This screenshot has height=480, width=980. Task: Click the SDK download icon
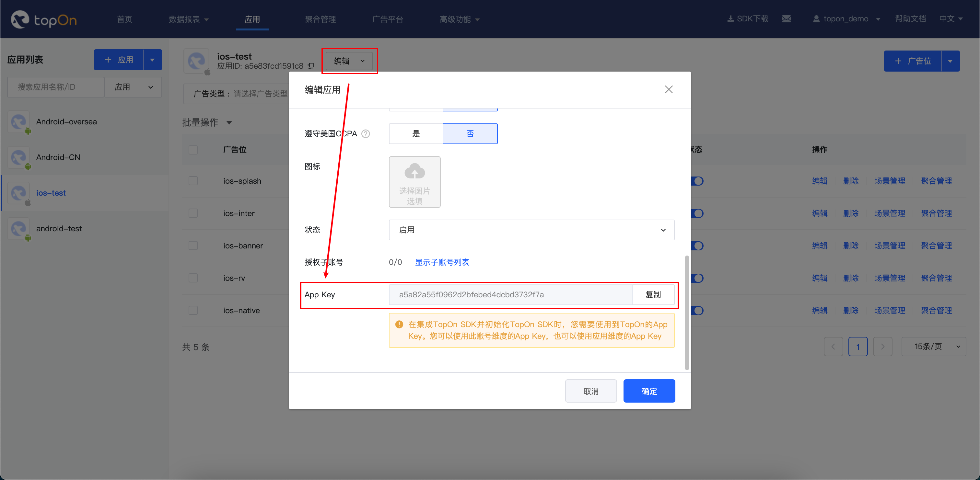click(730, 19)
